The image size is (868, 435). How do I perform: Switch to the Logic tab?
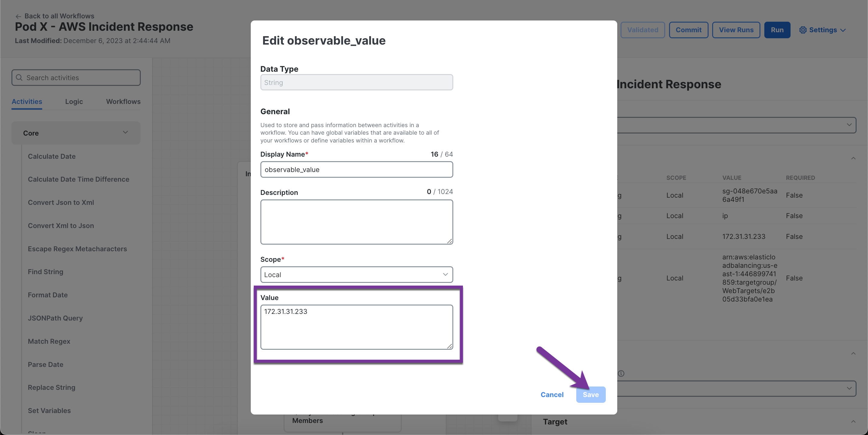click(74, 101)
